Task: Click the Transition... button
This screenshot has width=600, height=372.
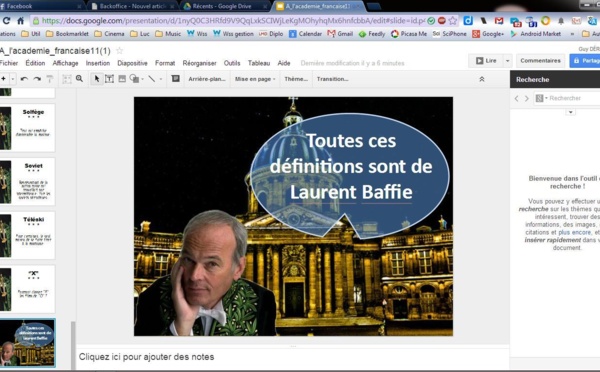Action: point(332,79)
